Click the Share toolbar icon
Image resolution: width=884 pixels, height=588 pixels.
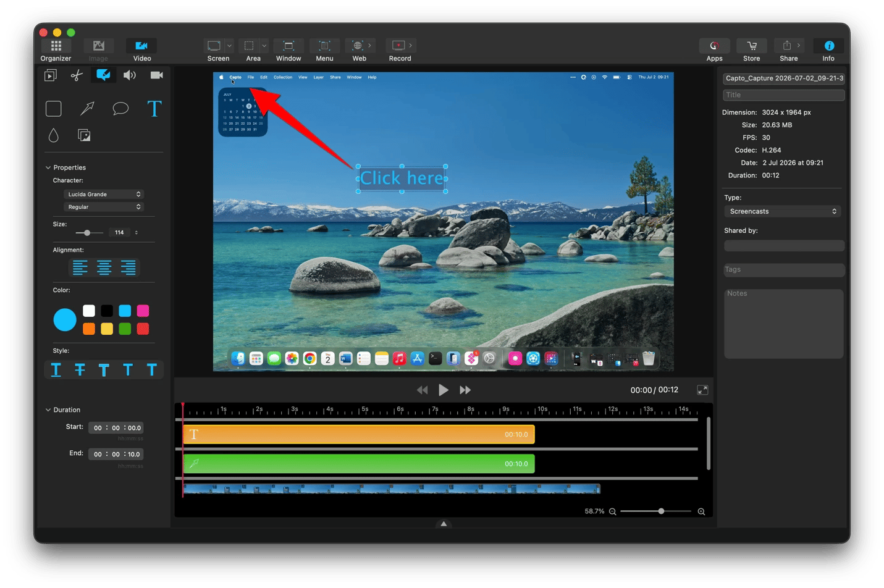pos(786,46)
